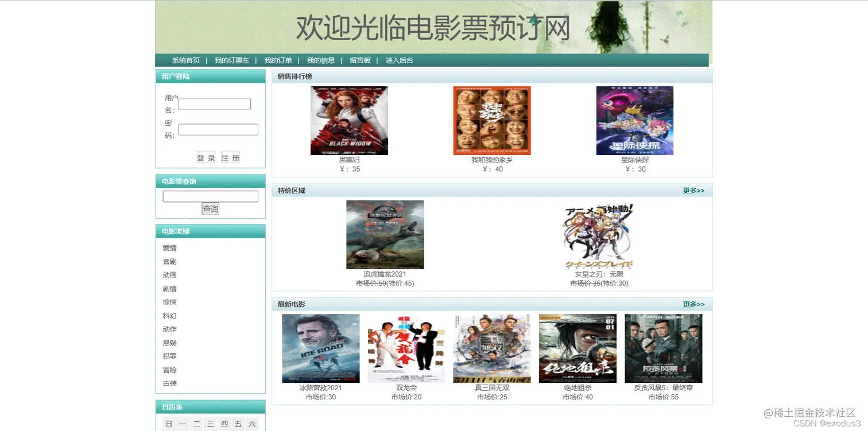Click the 密码 password input field
868x431 pixels.
tap(218, 129)
